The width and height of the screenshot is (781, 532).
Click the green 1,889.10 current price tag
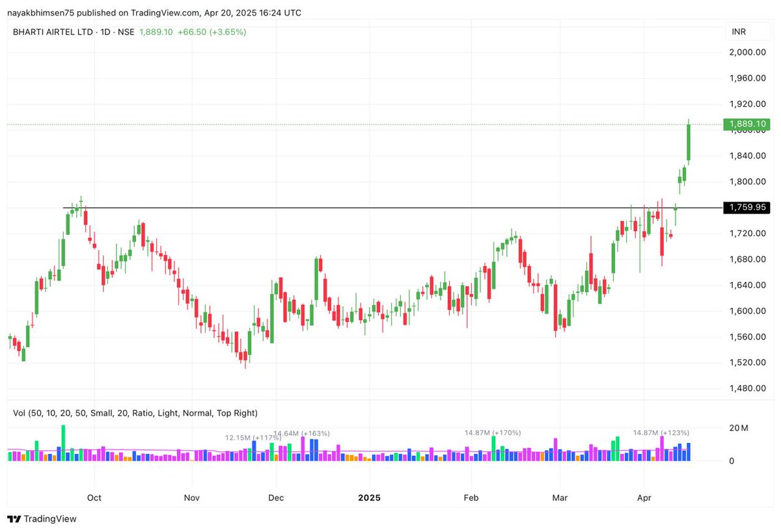coord(747,124)
